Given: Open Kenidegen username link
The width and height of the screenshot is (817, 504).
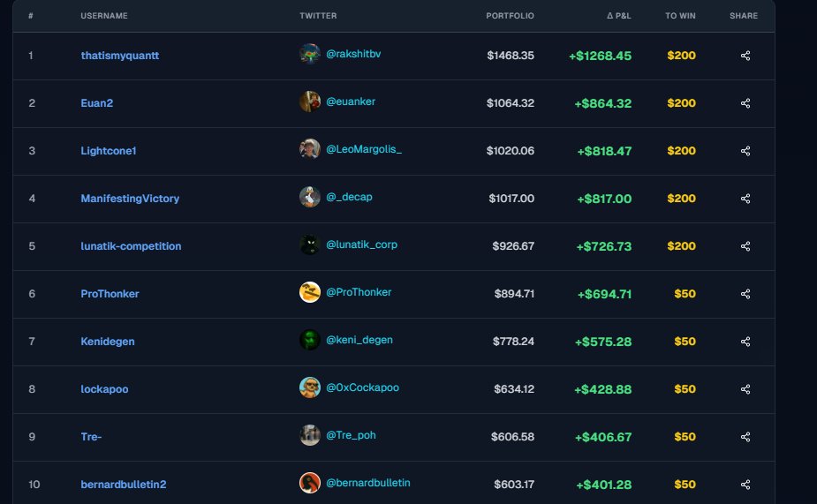Looking at the screenshot, I should point(108,342).
